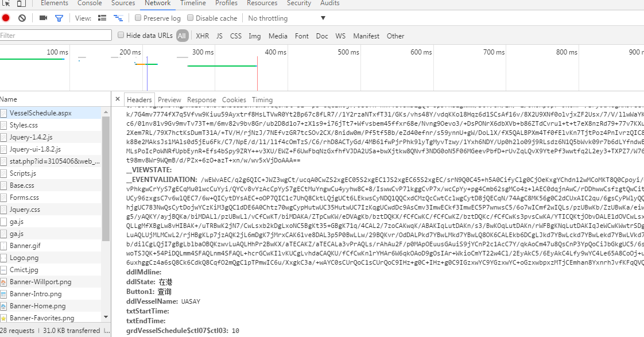This screenshot has height=337, width=644.
Task: Filter requests by Other type
Action: tap(395, 36)
